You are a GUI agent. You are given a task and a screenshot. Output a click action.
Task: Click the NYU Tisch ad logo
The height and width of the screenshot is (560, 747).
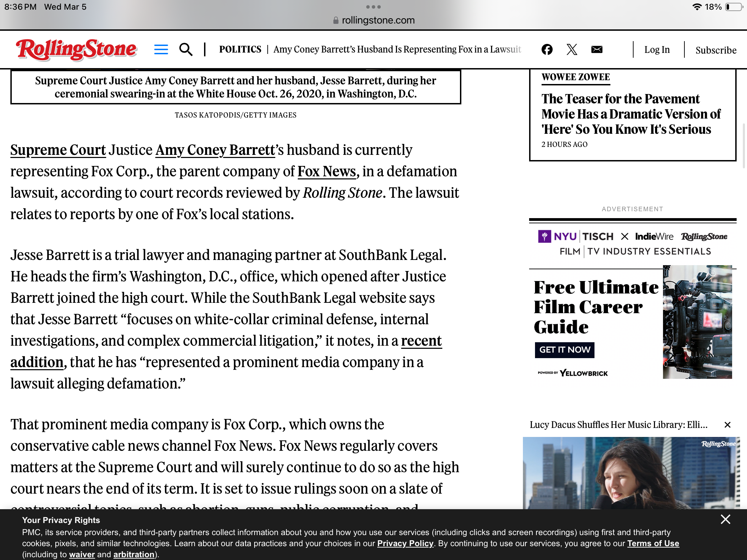tap(576, 236)
